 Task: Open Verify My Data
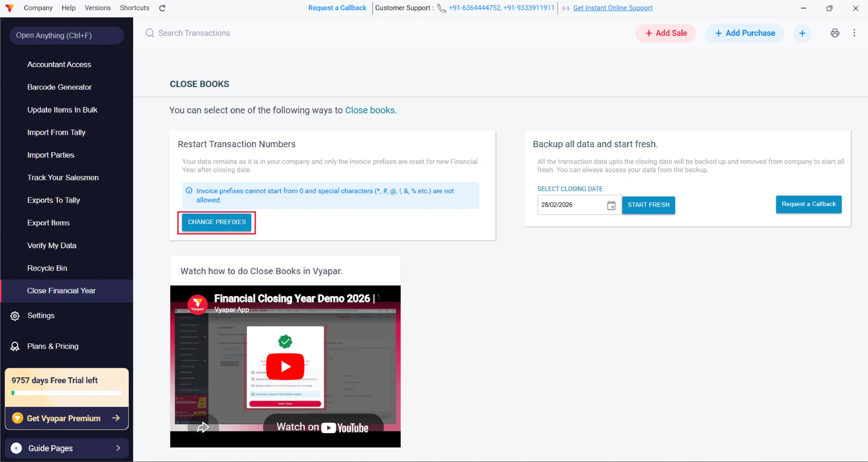[67, 245]
